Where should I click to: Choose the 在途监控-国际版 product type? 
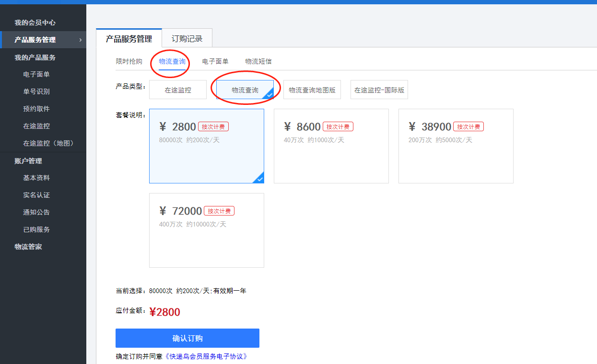coord(379,90)
